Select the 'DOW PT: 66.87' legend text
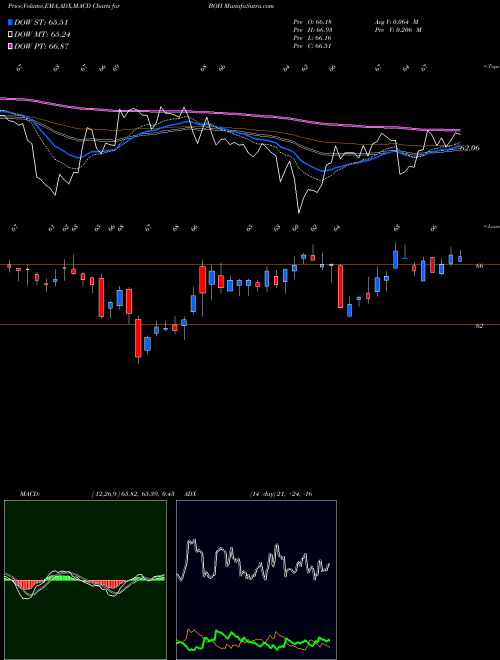Image resolution: width=500 pixels, height=660 pixels. coord(41,46)
